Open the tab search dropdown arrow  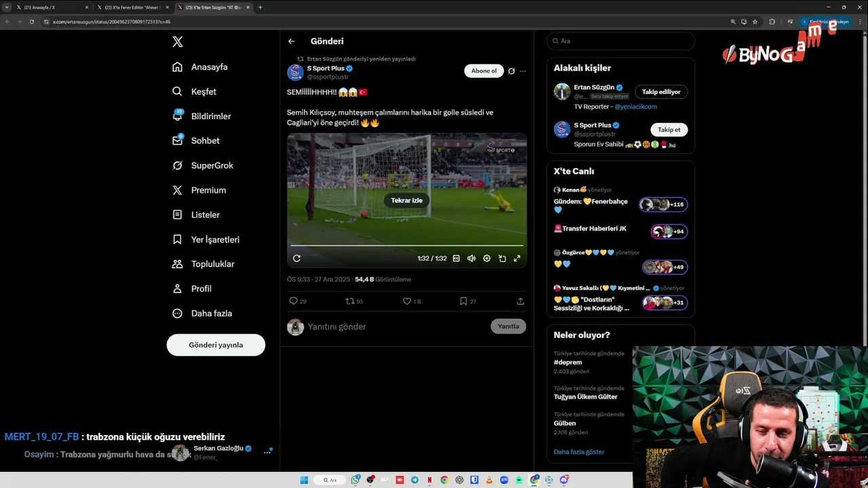click(x=7, y=7)
